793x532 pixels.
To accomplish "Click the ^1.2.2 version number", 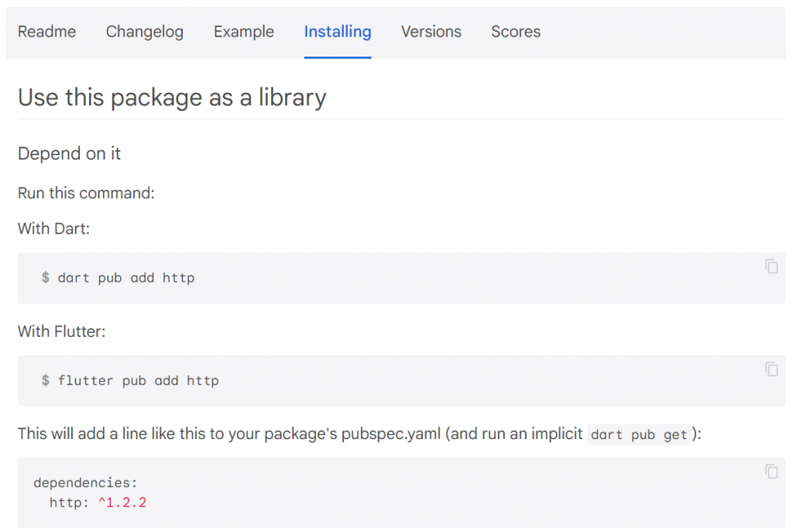I will click(x=122, y=503).
